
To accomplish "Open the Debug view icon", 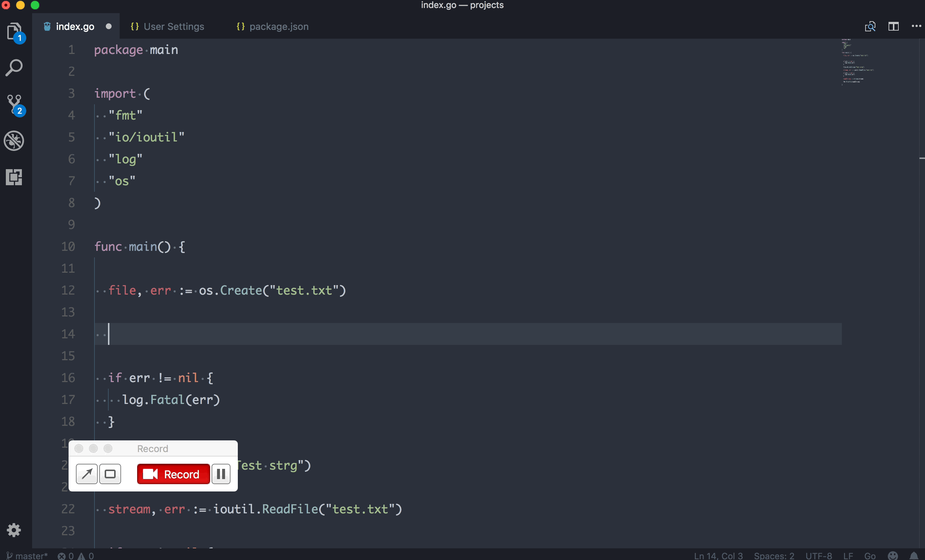I will point(14,141).
